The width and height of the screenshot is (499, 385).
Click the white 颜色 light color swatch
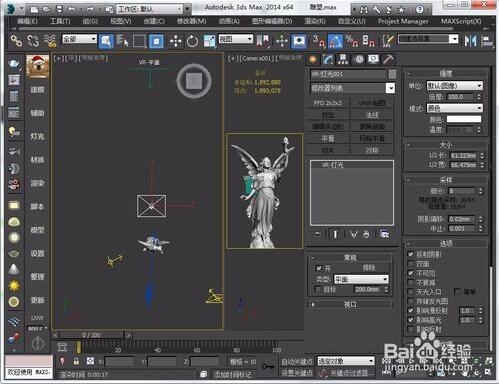click(x=464, y=119)
